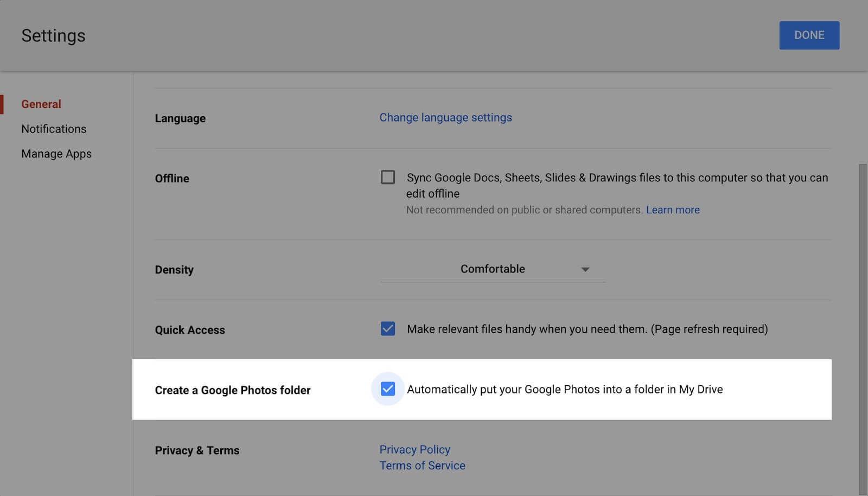Open the Privacy Policy link
The image size is (868, 496).
(414, 450)
